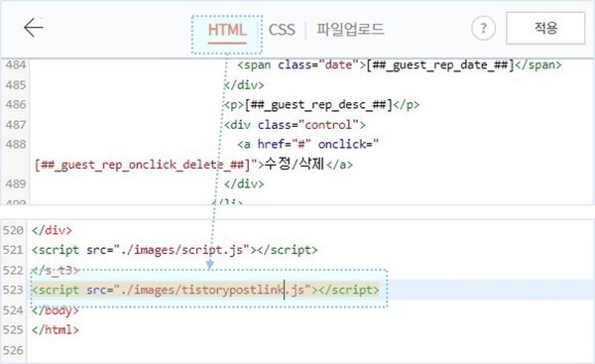Viewport: 595px width, 364px height.
Task: Select line number 524 in the gutter
Action: pyautogui.click(x=13, y=310)
